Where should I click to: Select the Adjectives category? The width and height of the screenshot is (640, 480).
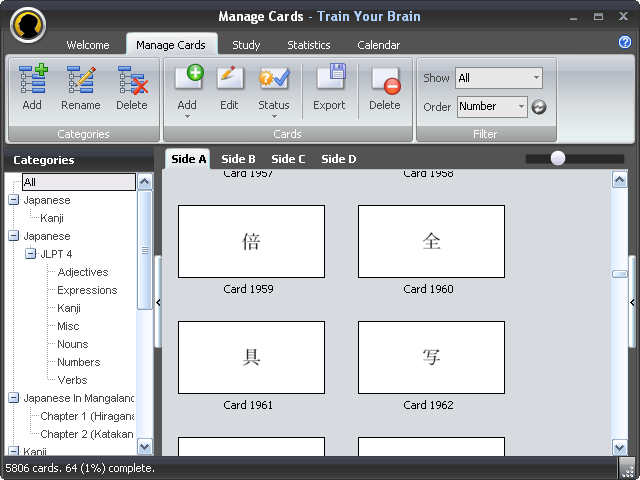click(x=83, y=272)
